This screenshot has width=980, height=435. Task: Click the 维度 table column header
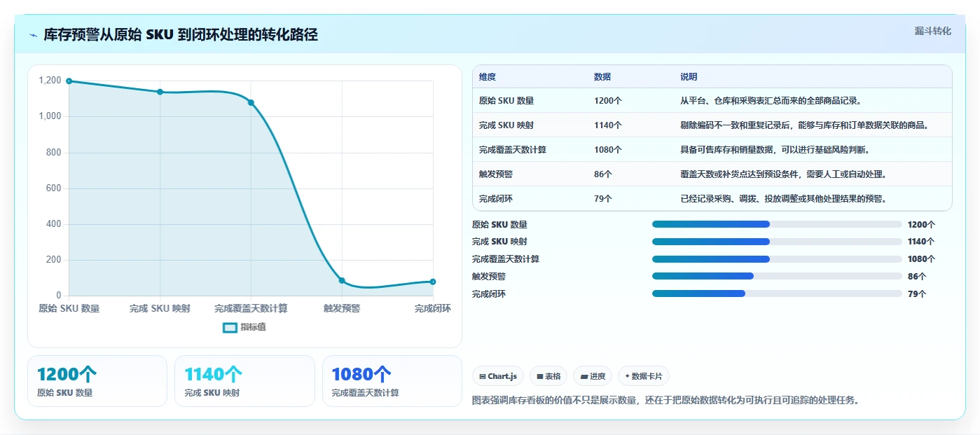pyautogui.click(x=488, y=77)
